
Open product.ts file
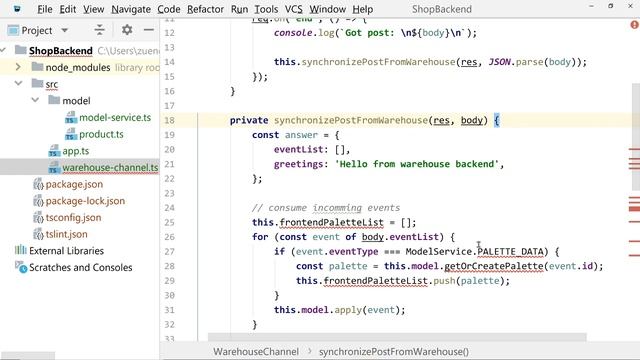click(x=101, y=134)
